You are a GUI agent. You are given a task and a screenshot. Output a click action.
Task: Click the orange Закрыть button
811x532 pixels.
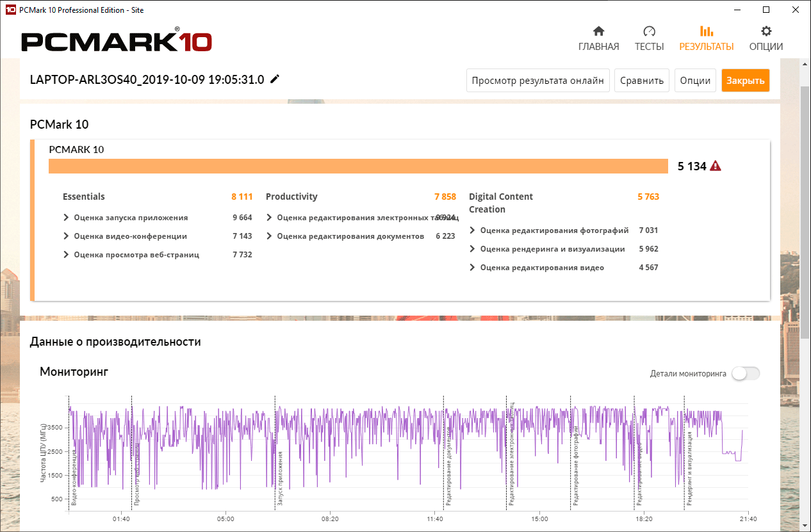tap(746, 81)
